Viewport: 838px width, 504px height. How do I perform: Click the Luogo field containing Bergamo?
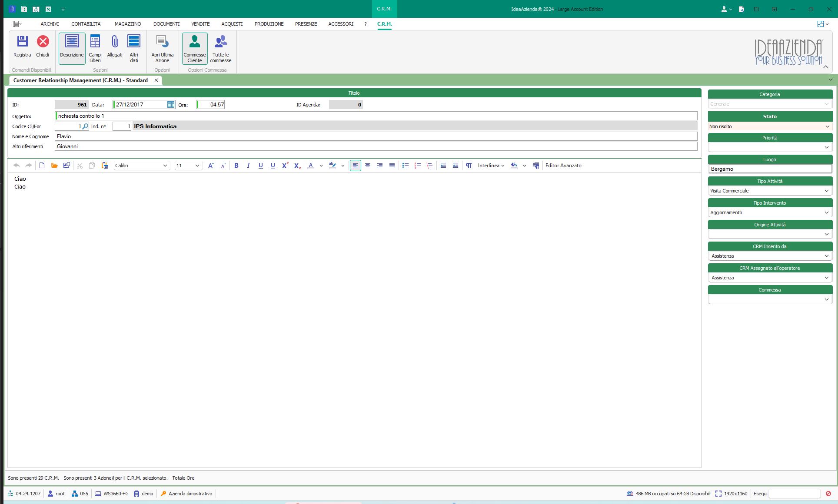click(x=770, y=169)
